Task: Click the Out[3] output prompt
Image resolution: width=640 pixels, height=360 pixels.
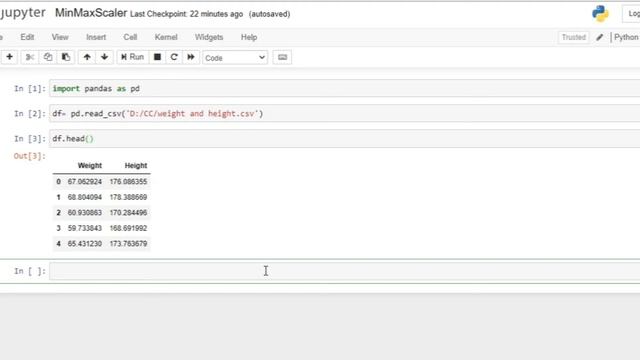Action: coord(29,156)
